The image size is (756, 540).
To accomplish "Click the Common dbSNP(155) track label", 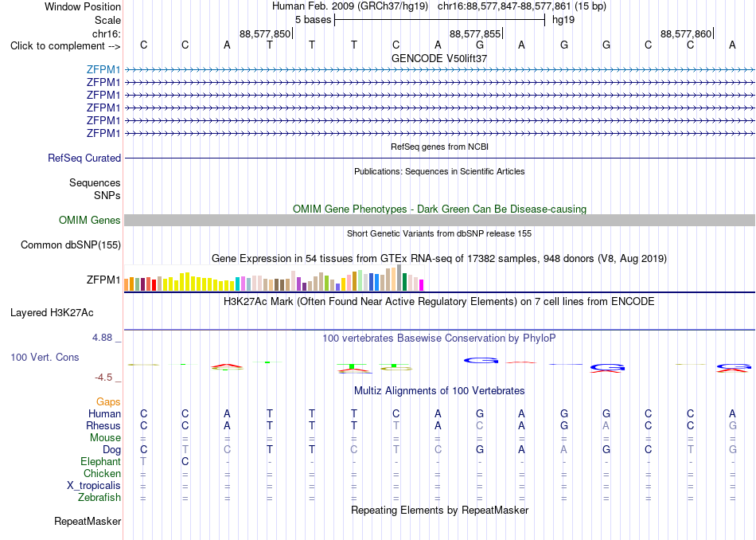I will click(x=71, y=245).
